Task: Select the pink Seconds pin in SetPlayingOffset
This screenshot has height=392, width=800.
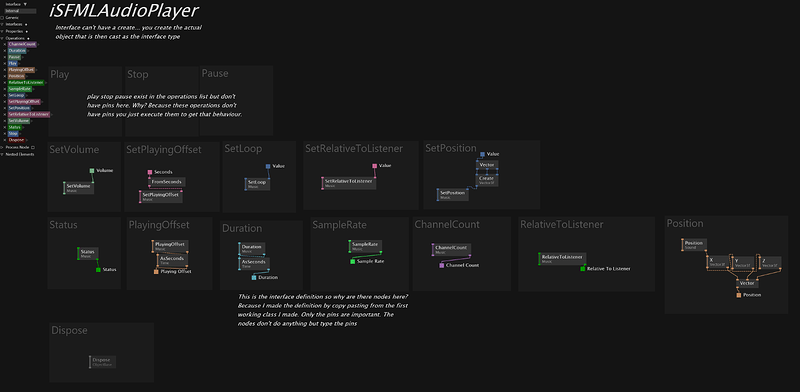Action: coord(150,173)
